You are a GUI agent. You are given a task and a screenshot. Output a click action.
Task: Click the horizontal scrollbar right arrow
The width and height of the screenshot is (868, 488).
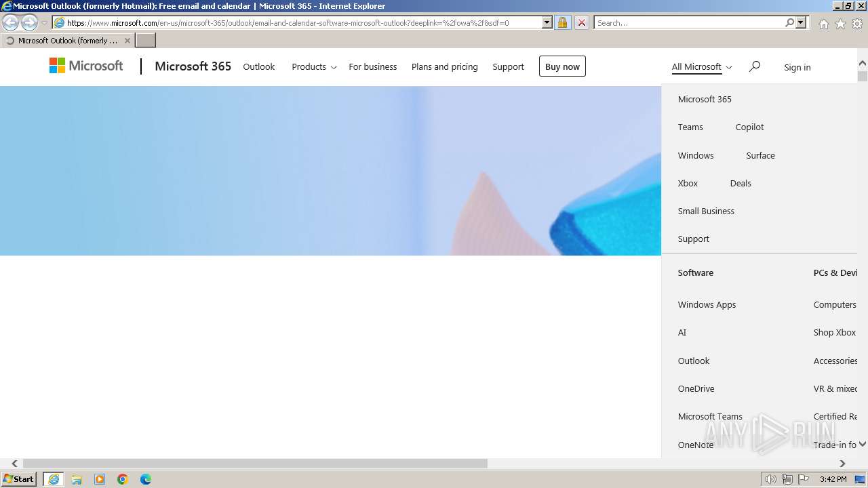point(842,464)
